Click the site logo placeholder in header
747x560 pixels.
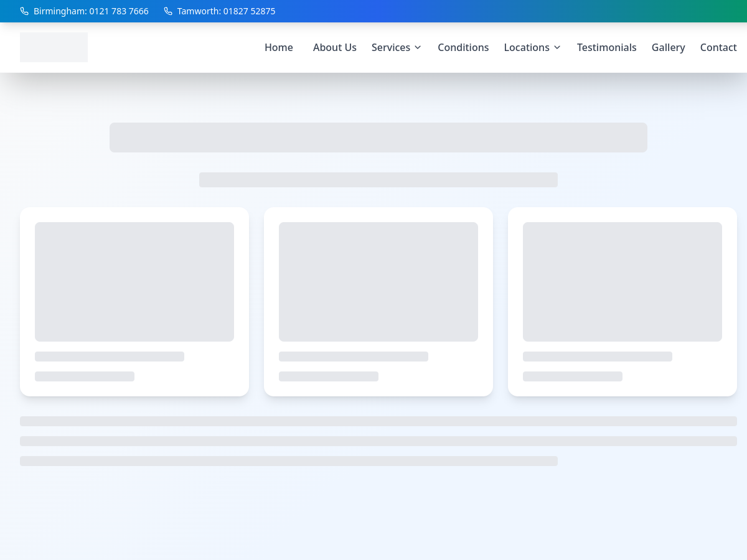click(54, 47)
